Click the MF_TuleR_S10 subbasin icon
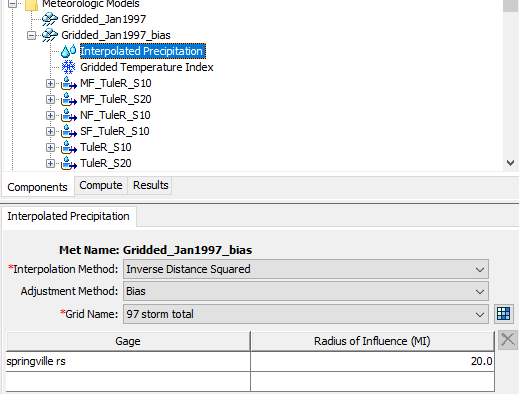Image resolution: width=519 pixels, height=394 pixels. (69, 83)
